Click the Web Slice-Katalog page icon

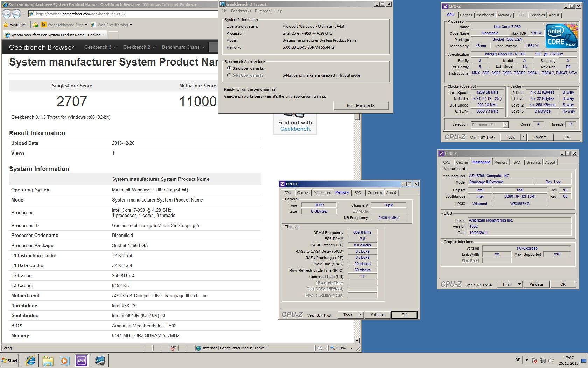[x=93, y=25]
